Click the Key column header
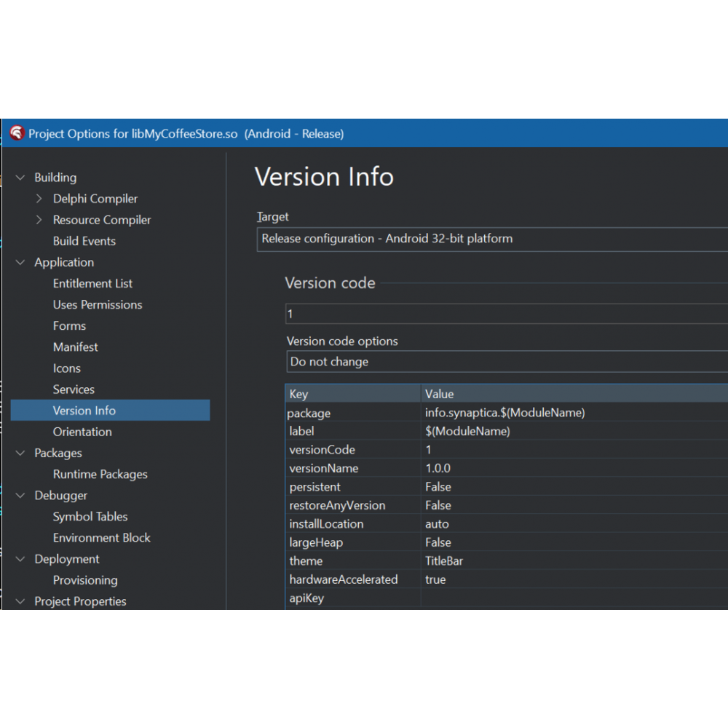Screen dimensions: 728x728 [x=353, y=394]
